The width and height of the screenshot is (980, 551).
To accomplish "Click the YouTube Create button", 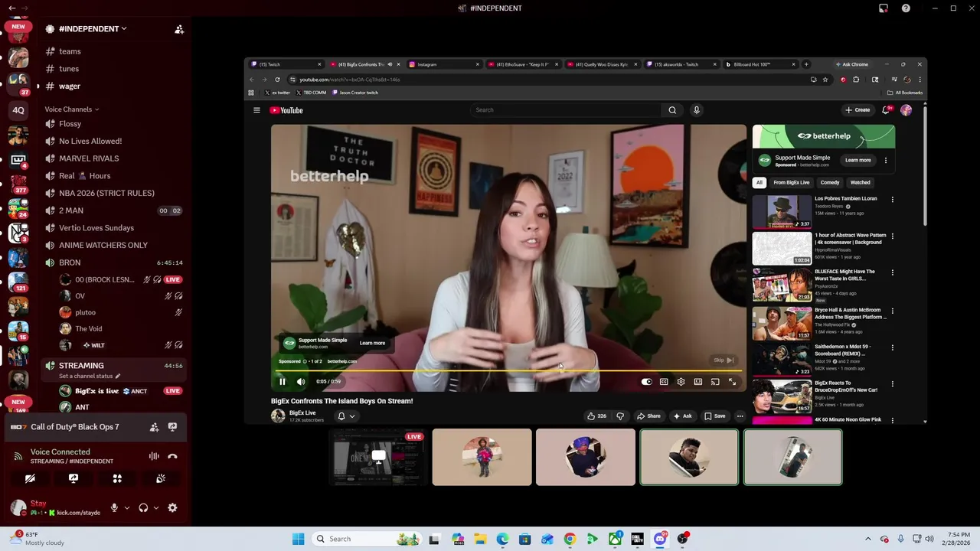I will (857, 110).
